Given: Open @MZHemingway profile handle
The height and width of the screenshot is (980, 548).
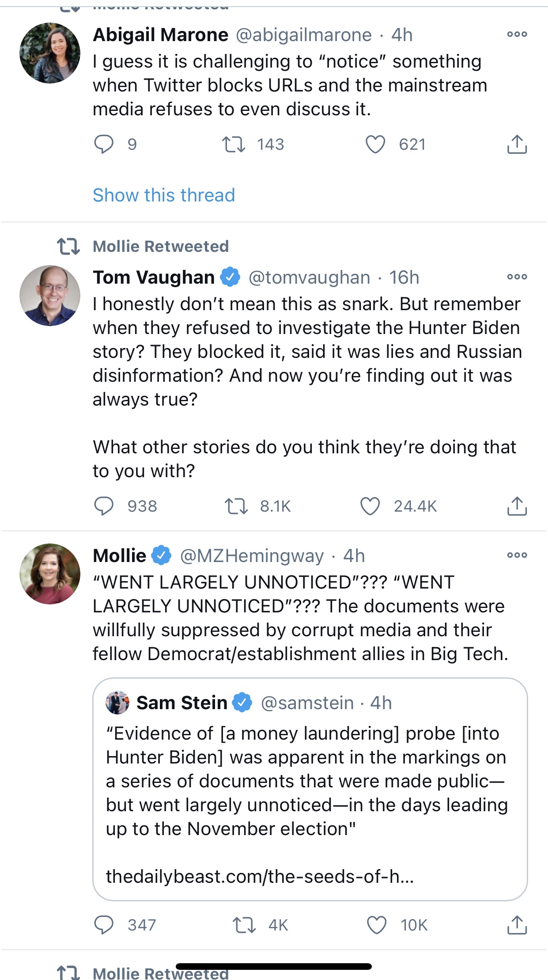Looking at the screenshot, I should tap(252, 556).
